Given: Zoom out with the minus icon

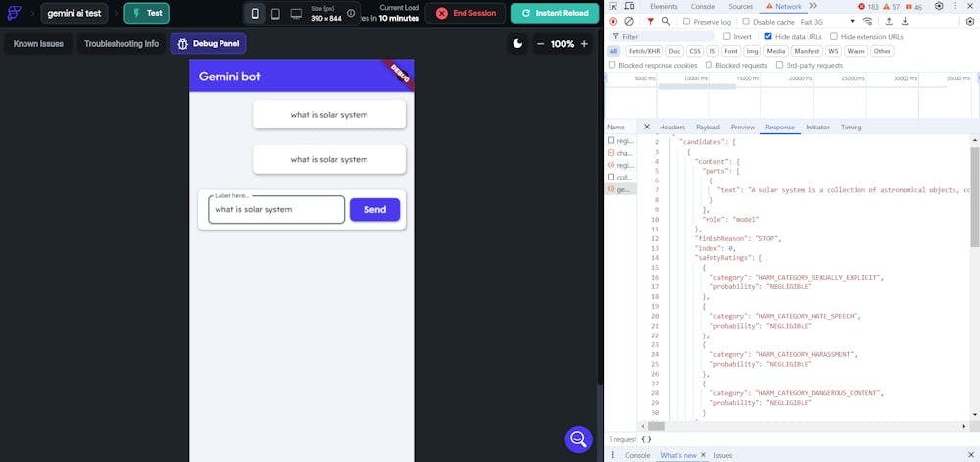Looking at the screenshot, I should [541, 44].
